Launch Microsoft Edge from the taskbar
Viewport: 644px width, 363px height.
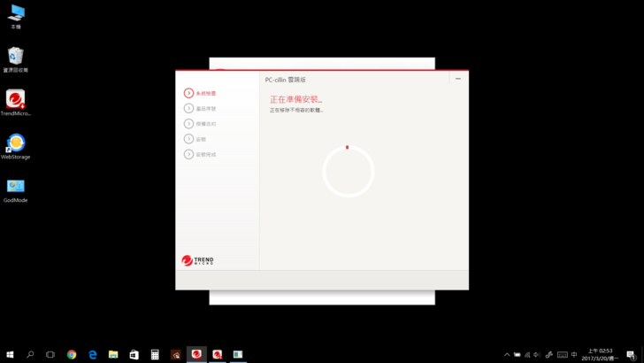(92, 354)
